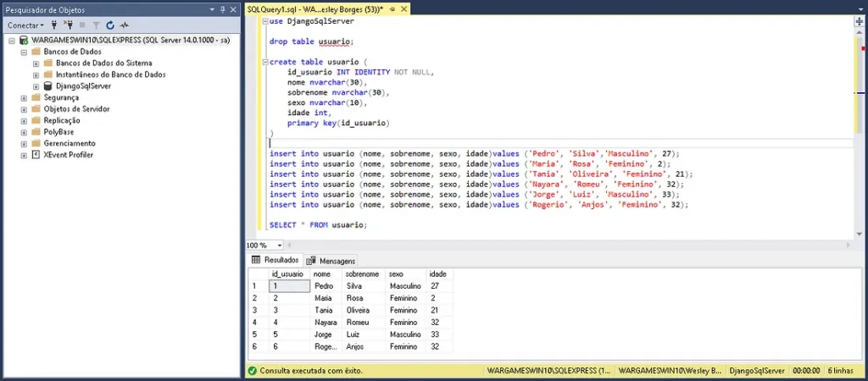Select the 'Oliveira' cell in results
868x381 pixels.
364,310
